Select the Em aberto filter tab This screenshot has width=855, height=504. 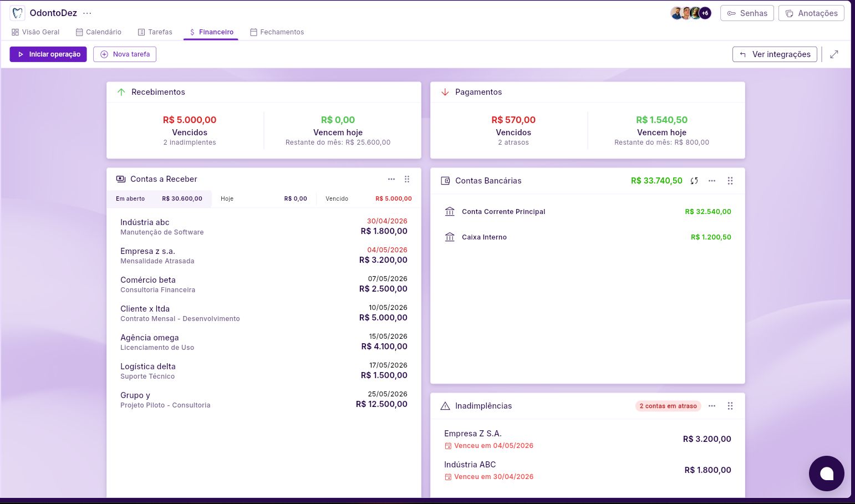[159, 198]
